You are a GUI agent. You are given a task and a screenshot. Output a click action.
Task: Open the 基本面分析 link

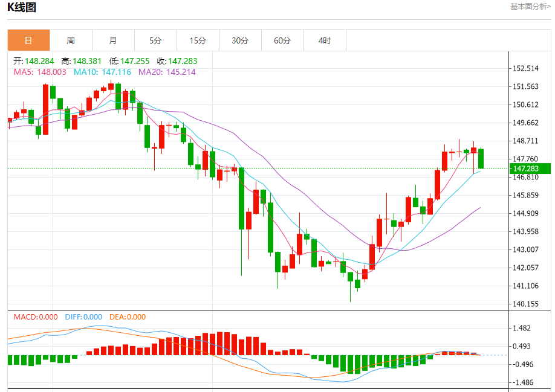pyautogui.click(x=530, y=7)
